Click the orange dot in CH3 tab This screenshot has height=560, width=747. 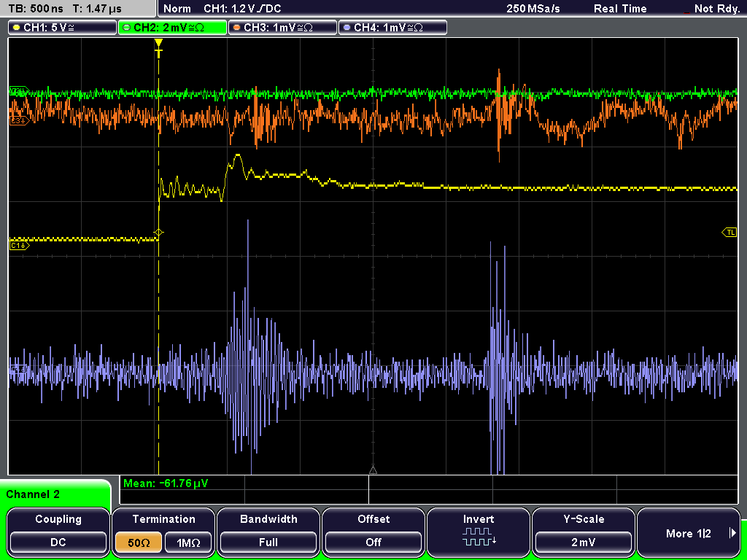coord(237,28)
